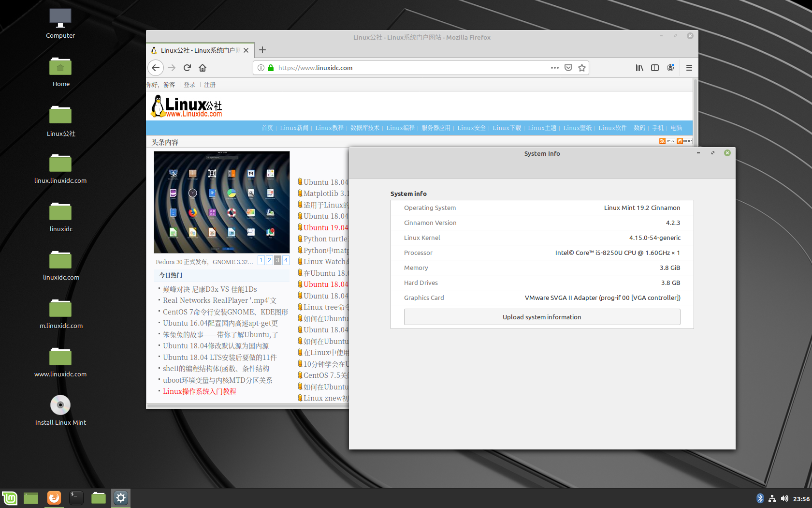This screenshot has height=508, width=812.
Task: Close the Linux公社 tab
Action: (x=246, y=50)
